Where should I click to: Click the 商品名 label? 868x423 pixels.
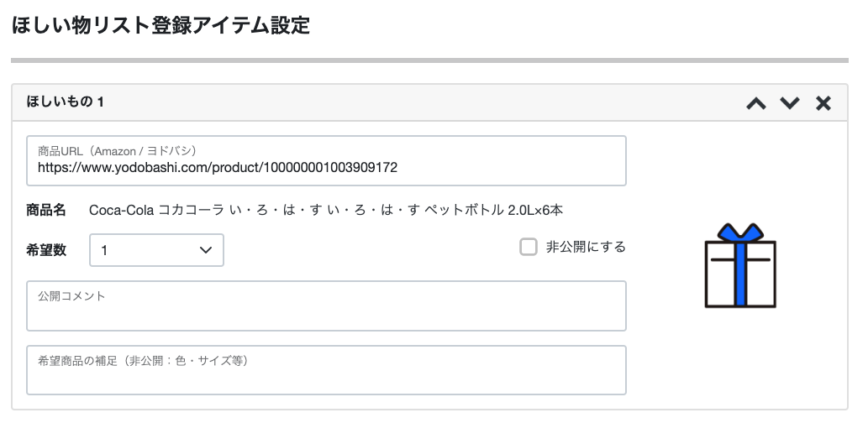46,210
